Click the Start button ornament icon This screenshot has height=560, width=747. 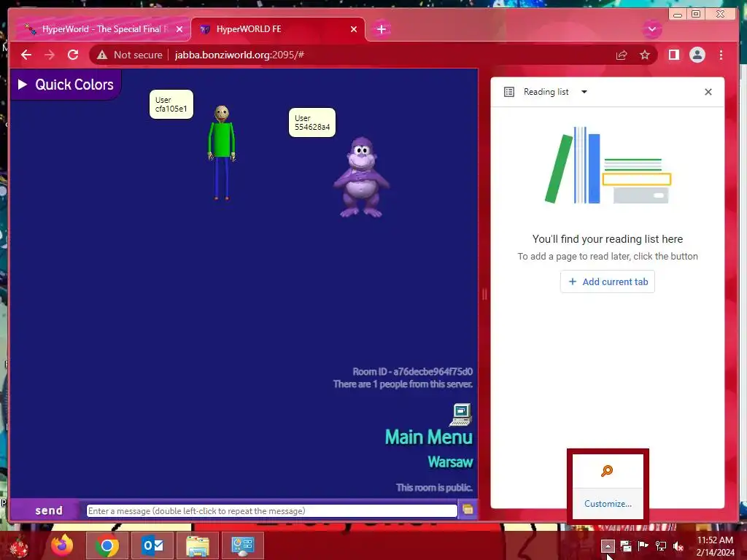coord(18,546)
